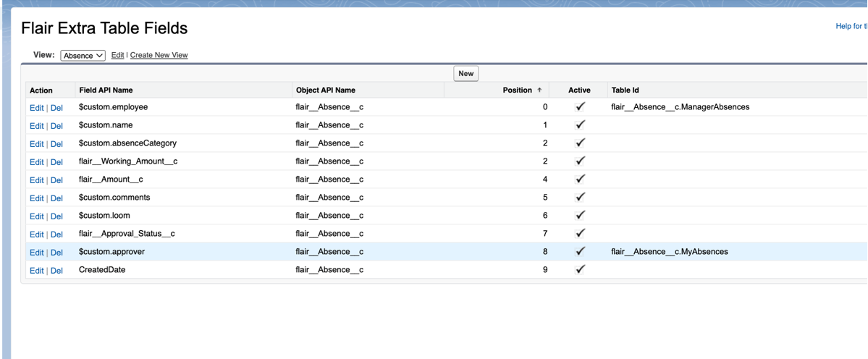
Task: Sort by Table Id column header
Action: click(x=625, y=90)
